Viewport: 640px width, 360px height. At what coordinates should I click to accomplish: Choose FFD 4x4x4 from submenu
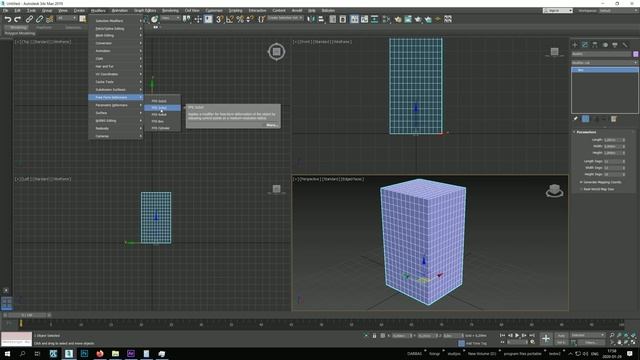click(x=162, y=115)
